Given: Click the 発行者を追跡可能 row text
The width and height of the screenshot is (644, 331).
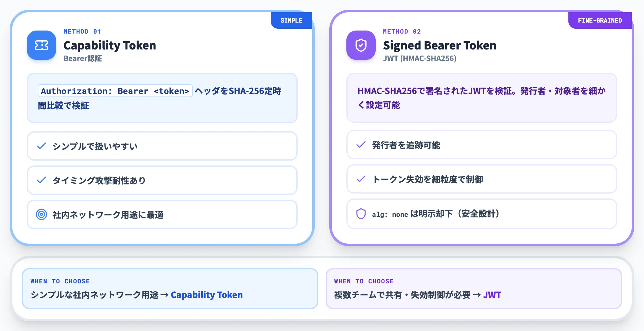Looking at the screenshot, I should (406, 145).
